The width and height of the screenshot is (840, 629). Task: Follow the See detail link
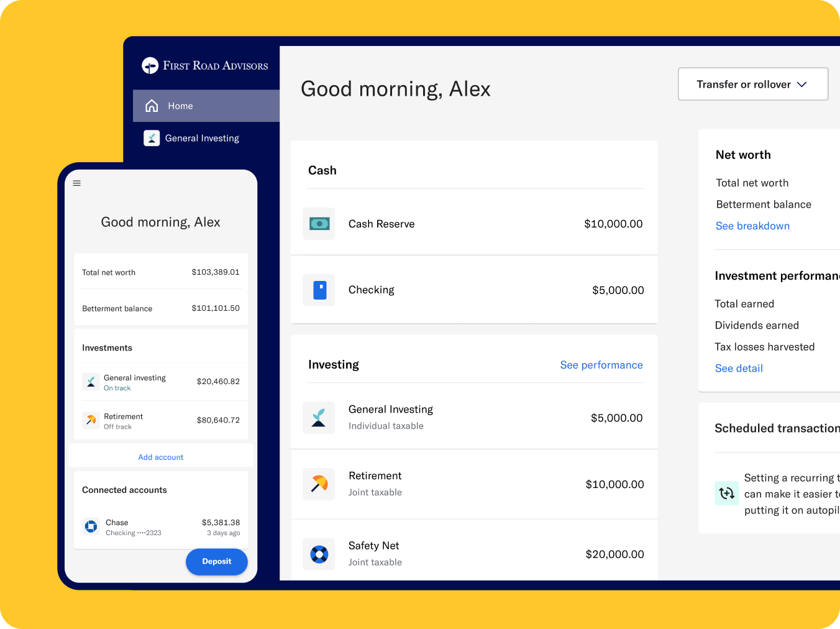point(739,369)
